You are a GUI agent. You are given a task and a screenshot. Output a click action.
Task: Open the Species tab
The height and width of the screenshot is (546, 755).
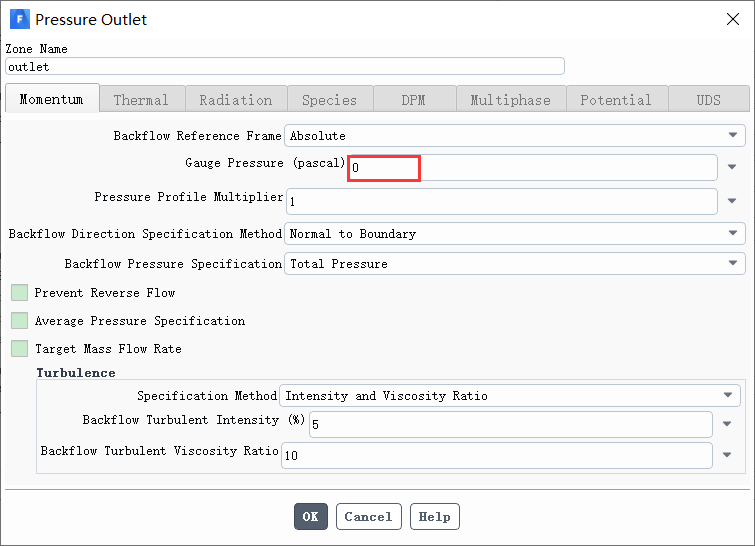click(x=330, y=99)
